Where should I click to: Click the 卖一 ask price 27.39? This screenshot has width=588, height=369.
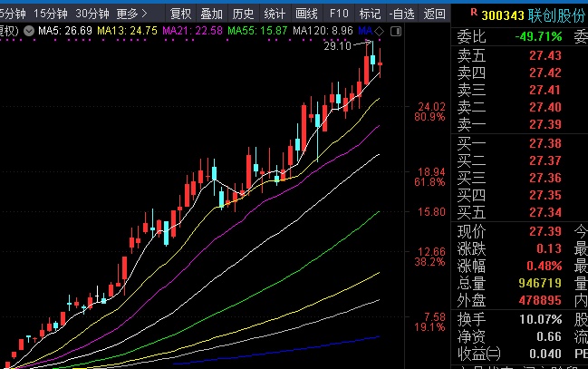(546, 124)
